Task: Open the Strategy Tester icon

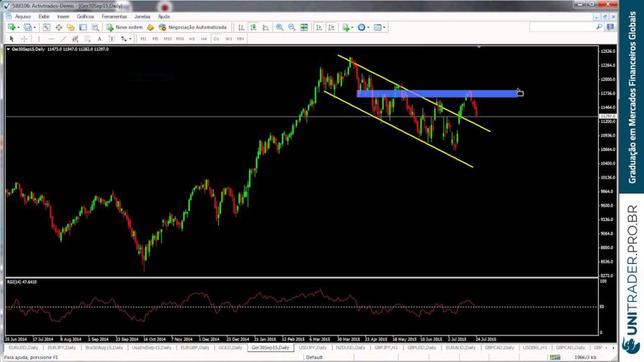Action: click(96, 27)
